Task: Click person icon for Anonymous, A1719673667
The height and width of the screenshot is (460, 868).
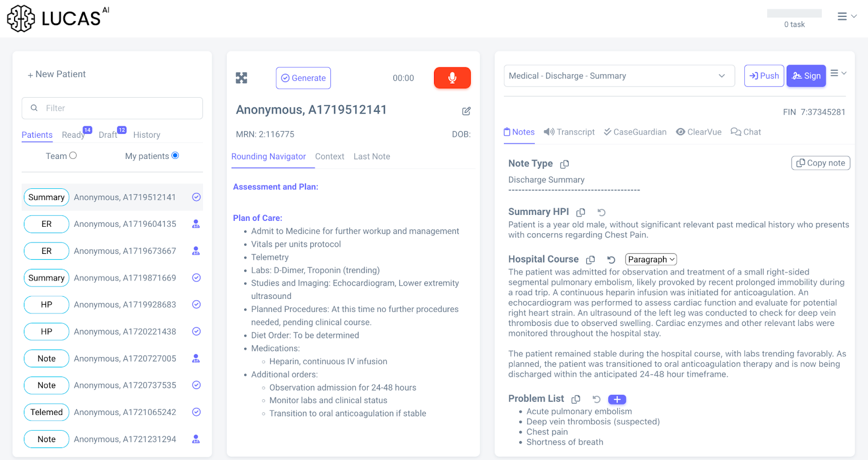Action: point(196,251)
